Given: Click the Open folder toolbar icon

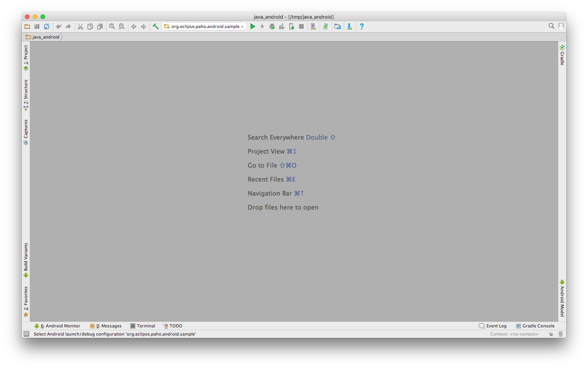Looking at the screenshot, I should point(27,26).
